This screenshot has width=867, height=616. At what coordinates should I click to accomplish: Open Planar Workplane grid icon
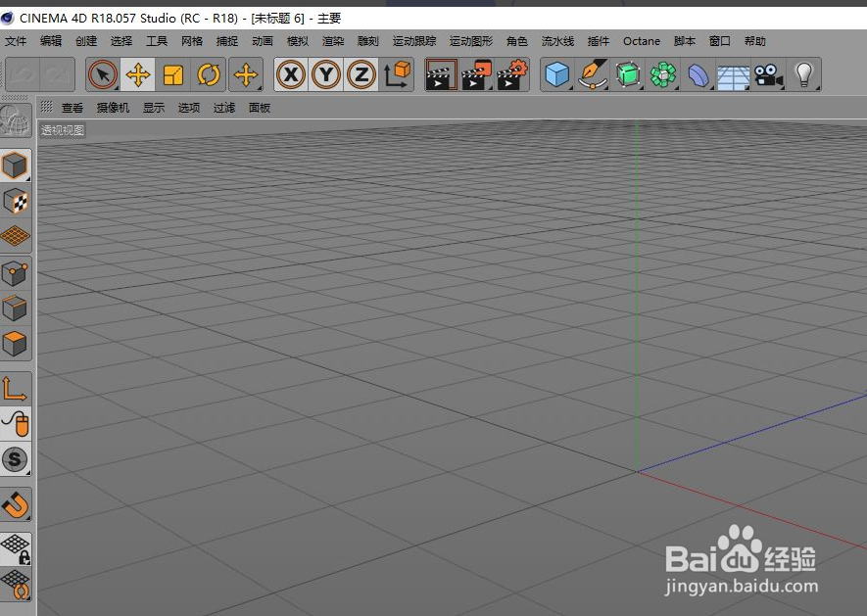coord(16,585)
